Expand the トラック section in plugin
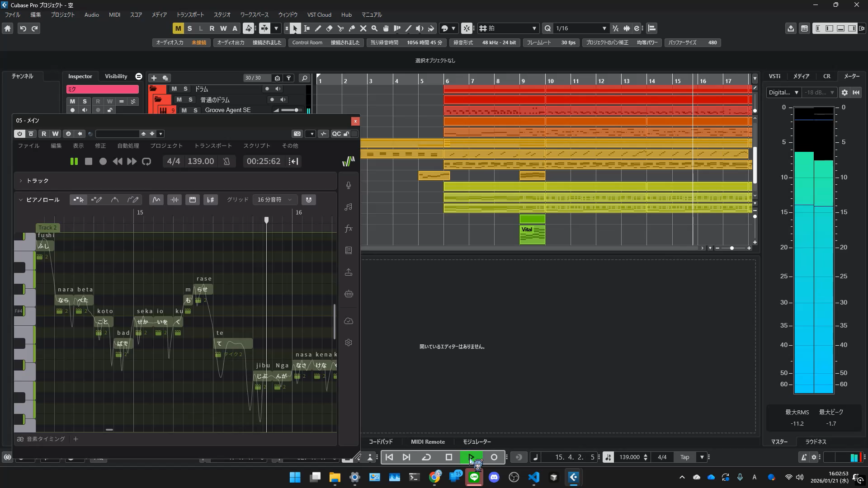Image resolution: width=868 pixels, height=488 pixels. click(21, 181)
